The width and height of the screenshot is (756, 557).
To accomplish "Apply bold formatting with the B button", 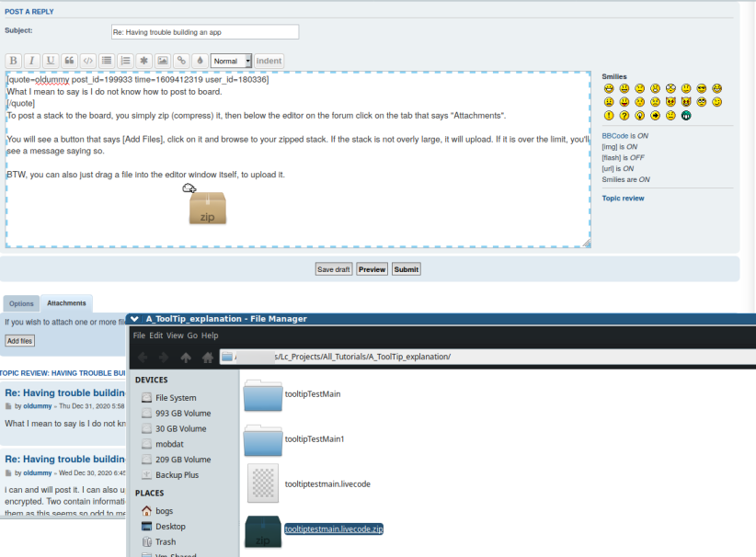I will click(x=14, y=61).
